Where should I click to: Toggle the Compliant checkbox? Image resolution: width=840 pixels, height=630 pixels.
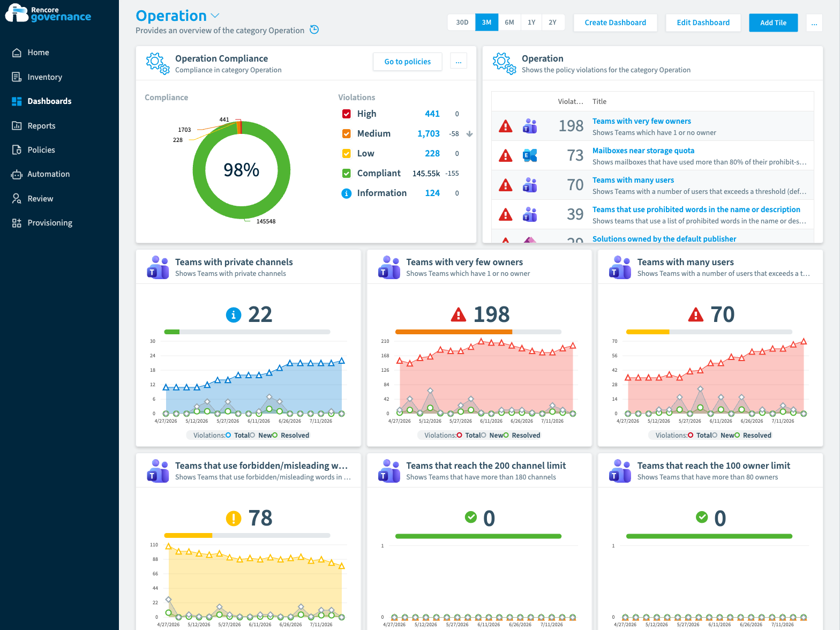point(346,174)
